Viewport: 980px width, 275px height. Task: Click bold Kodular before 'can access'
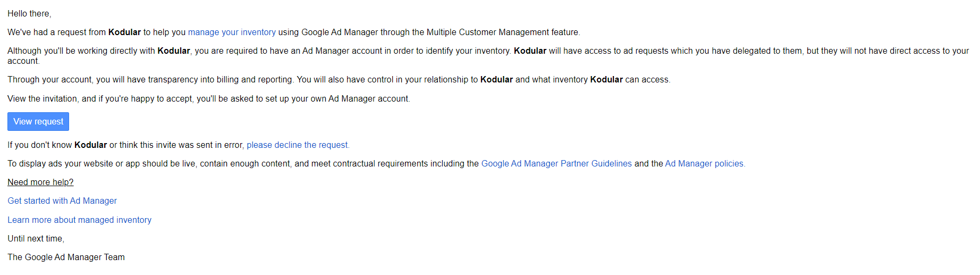point(606,80)
